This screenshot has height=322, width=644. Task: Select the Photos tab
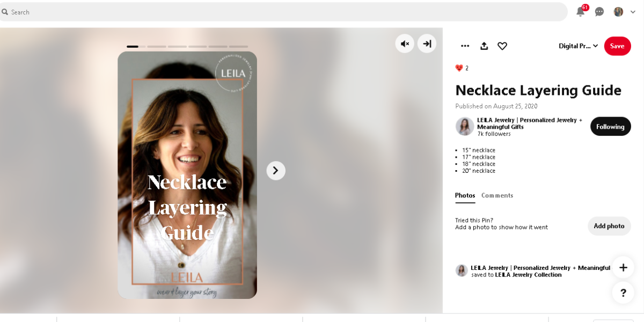pos(465,195)
